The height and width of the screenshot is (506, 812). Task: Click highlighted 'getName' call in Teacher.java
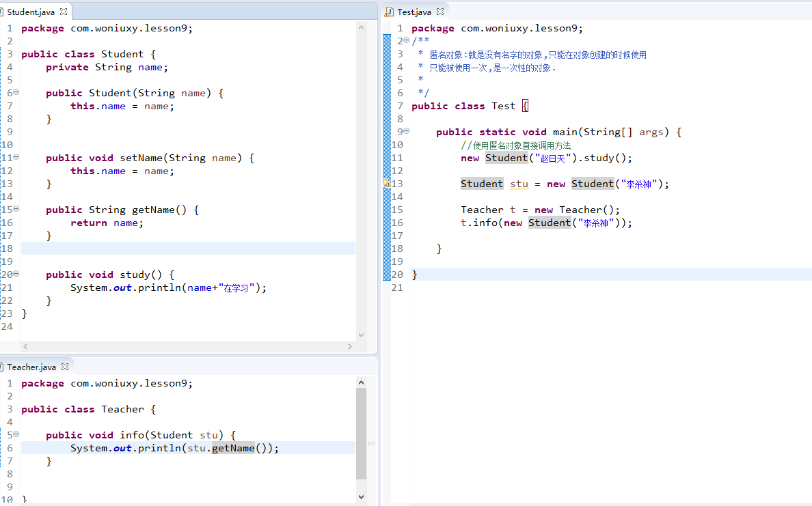[233, 448]
